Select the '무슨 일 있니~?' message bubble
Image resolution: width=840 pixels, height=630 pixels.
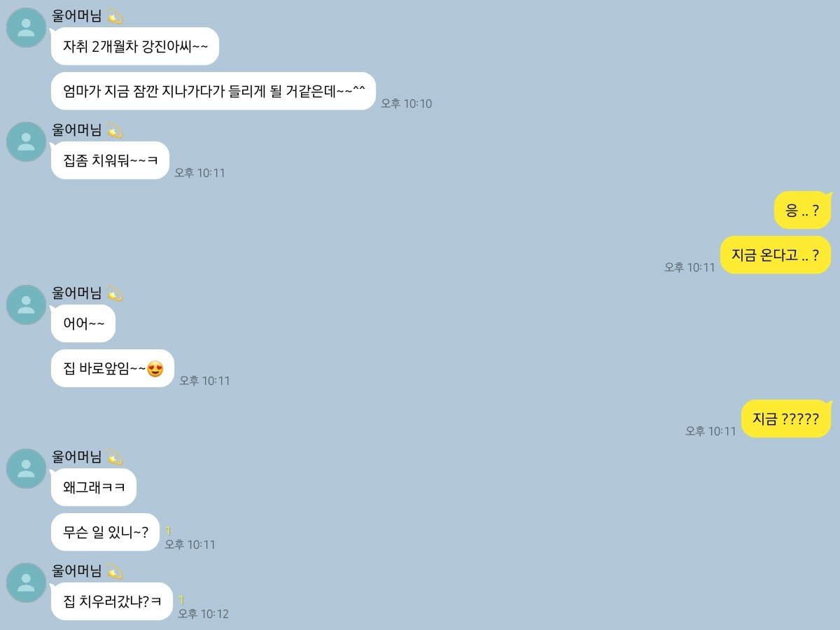(106, 532)
